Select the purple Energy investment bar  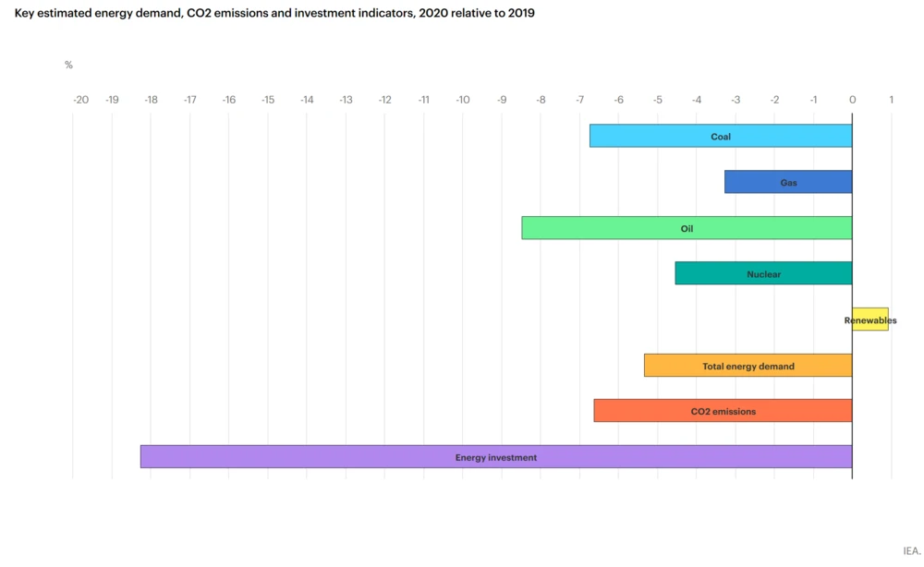point(496,457)
